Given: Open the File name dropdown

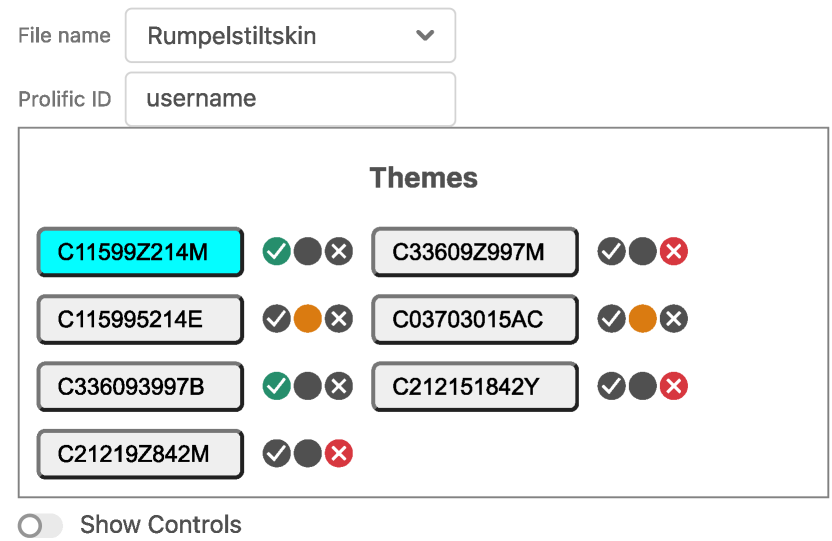Looking at the screenshot, I should click(290, 36).
